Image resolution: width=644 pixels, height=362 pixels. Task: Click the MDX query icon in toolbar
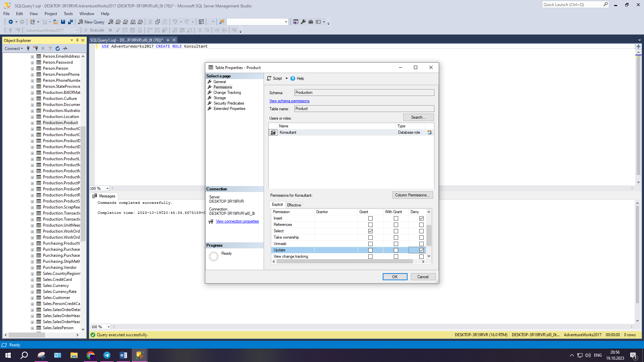click(x=118, y=22)
